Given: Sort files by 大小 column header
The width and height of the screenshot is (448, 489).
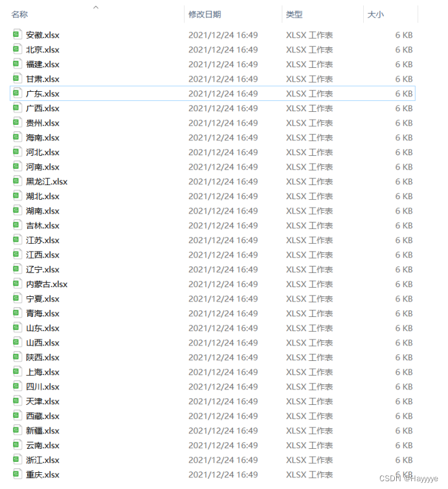Looking at the screenshot, I should tap(375, 14).
